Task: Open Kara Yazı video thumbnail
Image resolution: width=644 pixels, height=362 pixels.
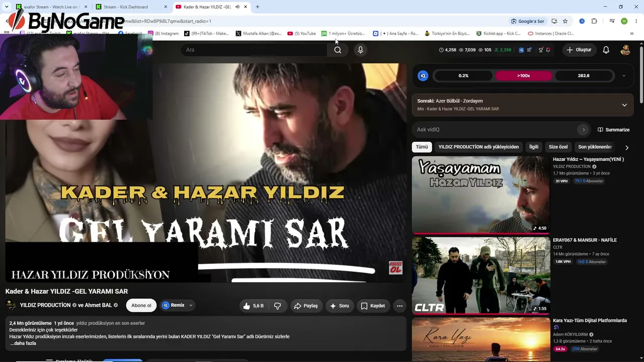Action: point(481,339)
